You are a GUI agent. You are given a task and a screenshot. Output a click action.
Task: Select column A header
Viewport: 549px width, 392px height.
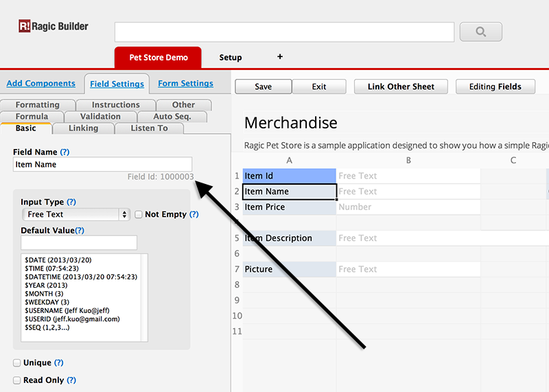coord(289,161)
